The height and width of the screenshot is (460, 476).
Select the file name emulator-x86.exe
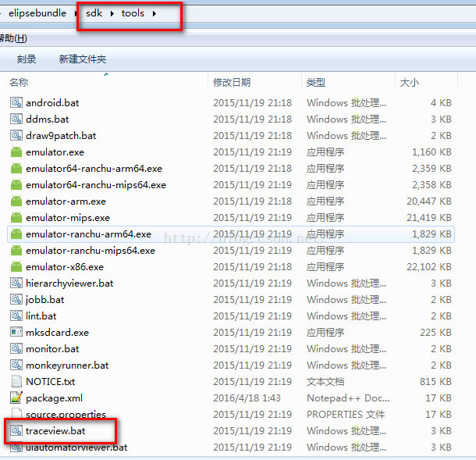[65, 267]
